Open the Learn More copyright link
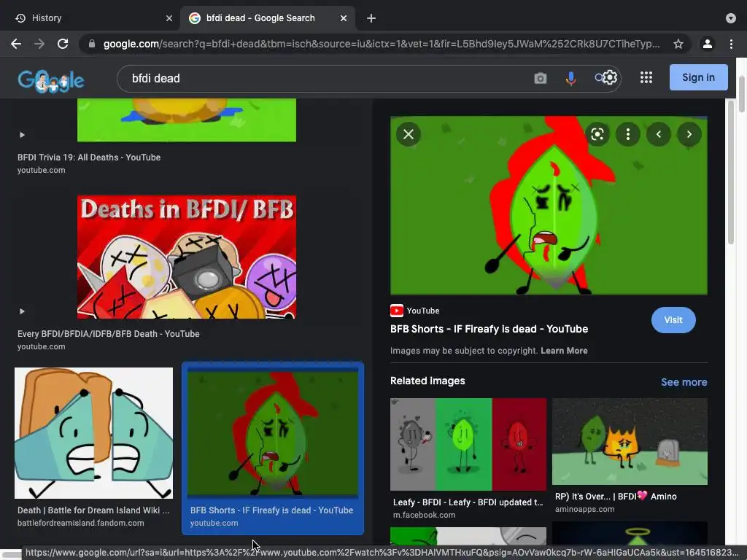The image size is (747, 560). coord(564,351)
